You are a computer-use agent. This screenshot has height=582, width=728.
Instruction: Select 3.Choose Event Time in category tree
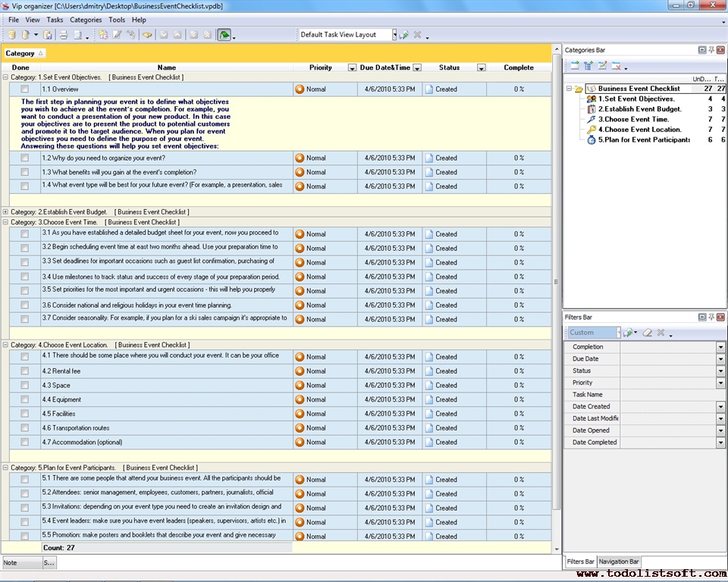633,119
